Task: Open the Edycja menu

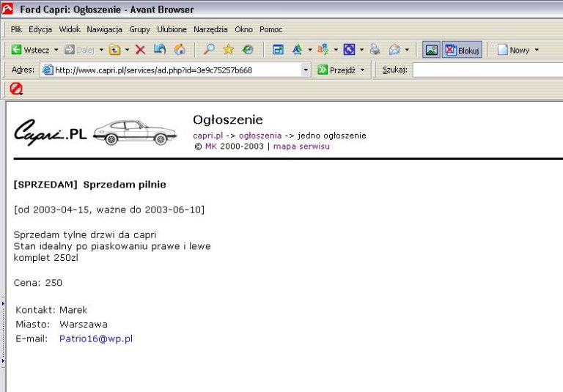Action: [40, 29]
